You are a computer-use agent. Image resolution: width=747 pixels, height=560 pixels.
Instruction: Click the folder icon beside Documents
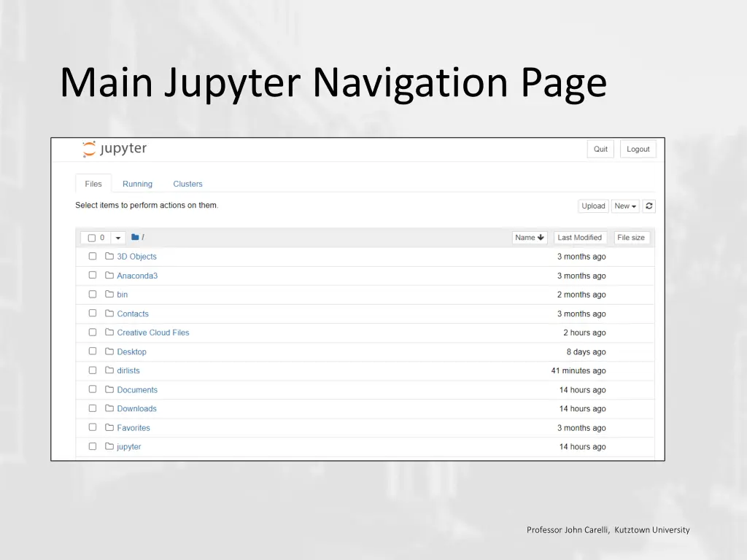click(109, 389)
